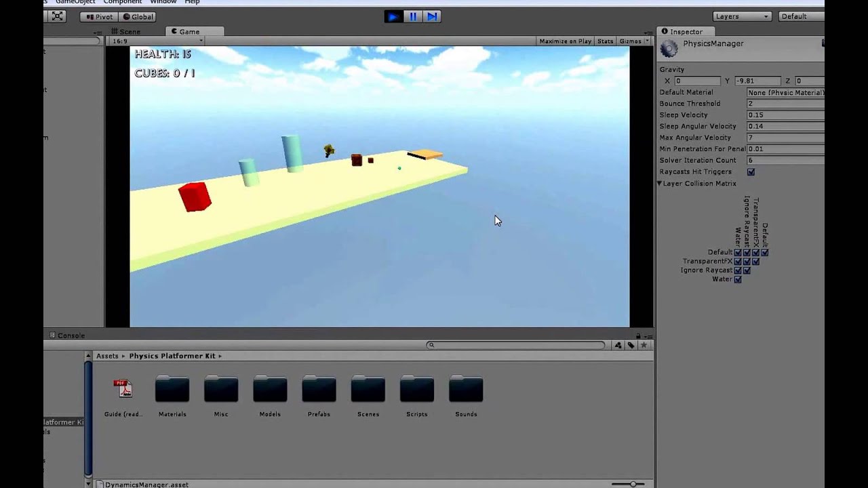Image resolution: width=868 pixels, height=488 pixels.
Task: Toggle Ignore Raycast row, Ignore Raycast checkbox
Action: [747, 270]
